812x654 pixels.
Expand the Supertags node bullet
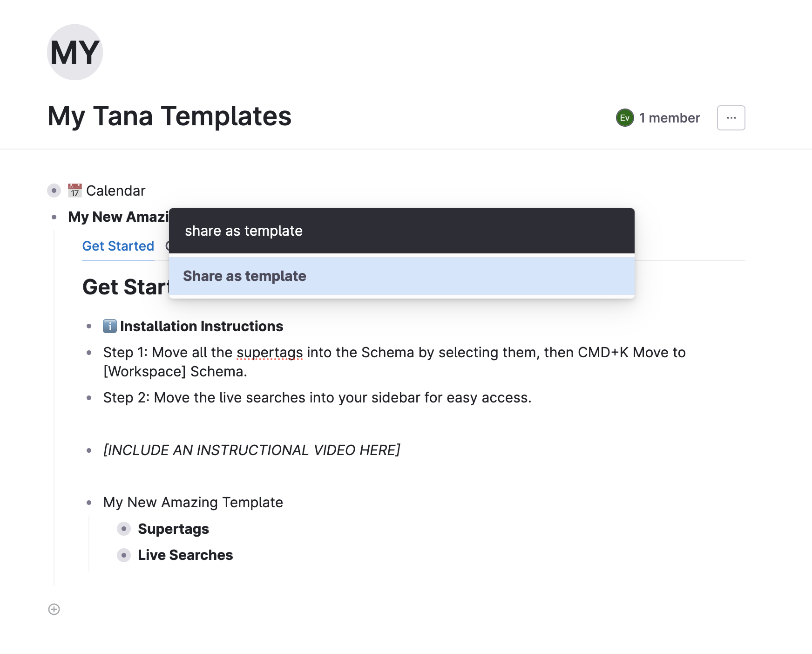[x=124, y=529]
